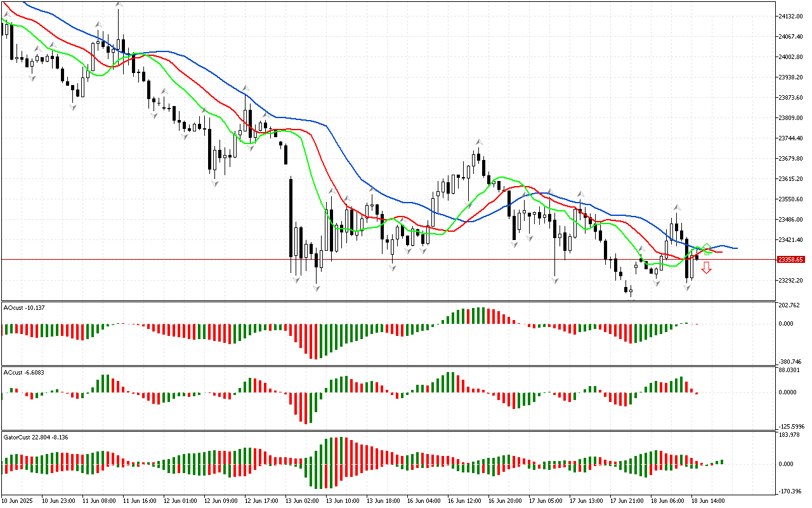Viewport: 812px width, 508px height.
Task: Select the up fractal above the 12 Jun 17:00 high
Action: coord(246,88)
